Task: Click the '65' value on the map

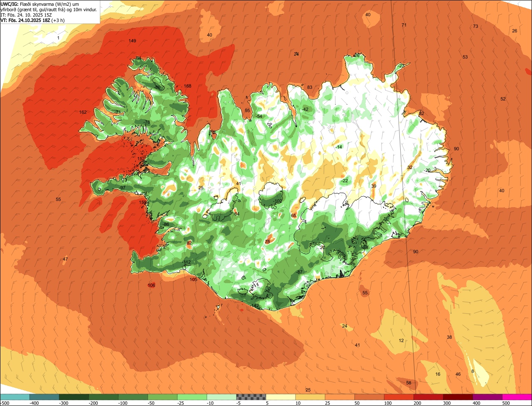Action: [293, 215]
